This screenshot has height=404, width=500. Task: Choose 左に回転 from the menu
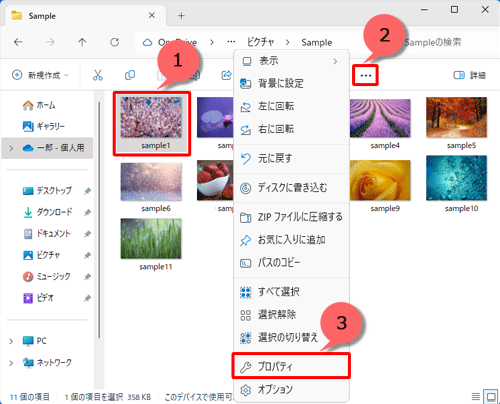tap(291, 107)
